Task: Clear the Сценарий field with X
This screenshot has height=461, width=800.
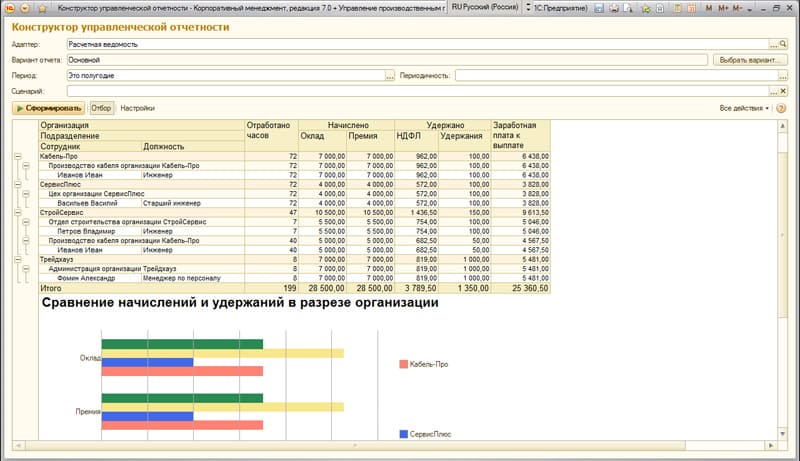Action: 783,91
